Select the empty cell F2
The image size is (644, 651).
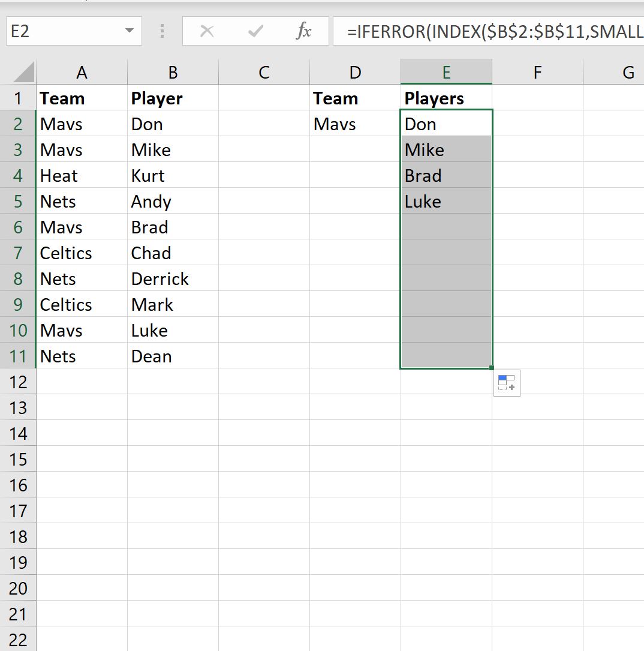[x=537, y=124]
